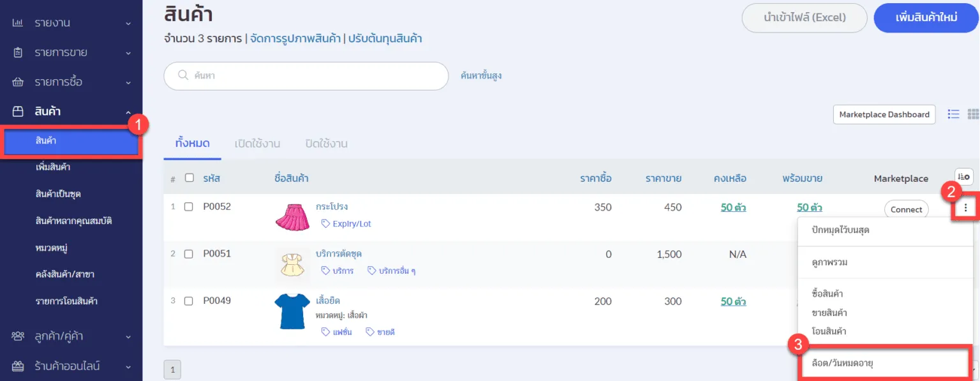
Task: Open column settings icon in table header
Action: click(x=963, y=177)
